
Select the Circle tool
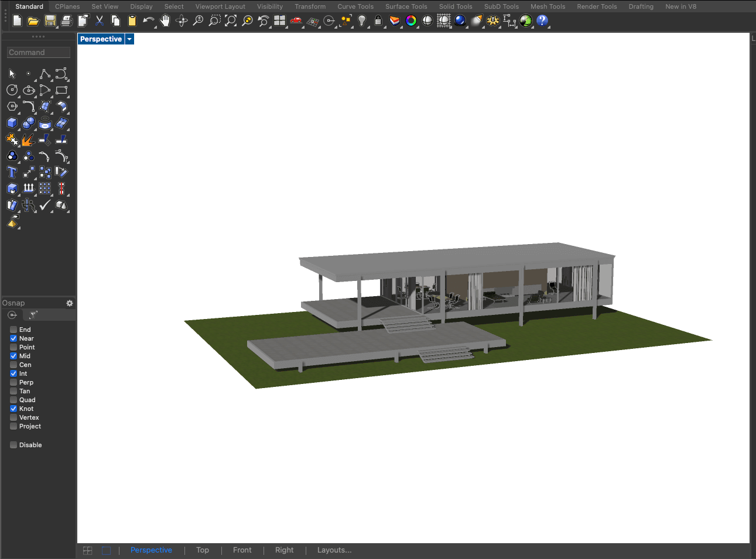click(x=12, y=90)
